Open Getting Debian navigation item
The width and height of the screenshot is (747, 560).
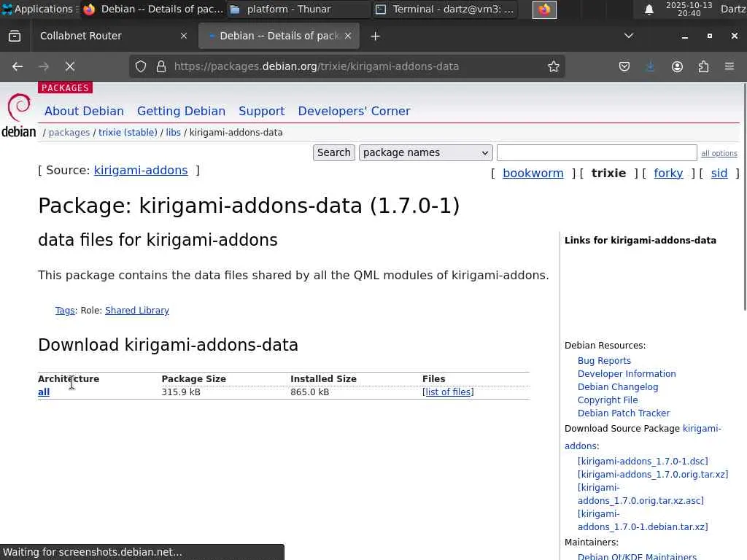pos(181,111)
